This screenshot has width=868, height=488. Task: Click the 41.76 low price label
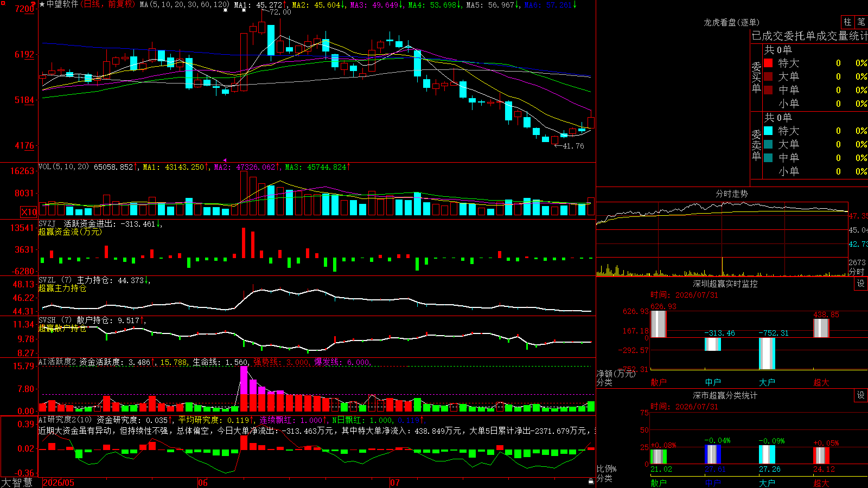pos(573,146)
